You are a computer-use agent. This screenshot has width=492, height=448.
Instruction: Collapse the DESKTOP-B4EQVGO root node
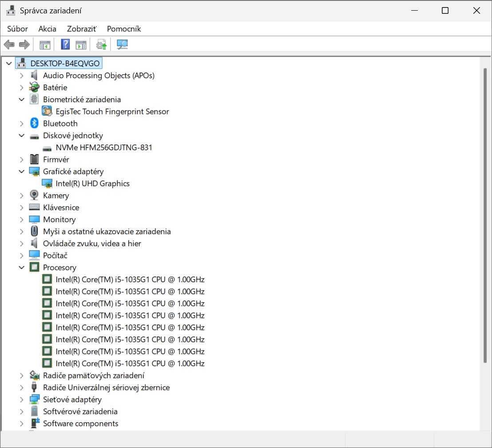(9, 64)
